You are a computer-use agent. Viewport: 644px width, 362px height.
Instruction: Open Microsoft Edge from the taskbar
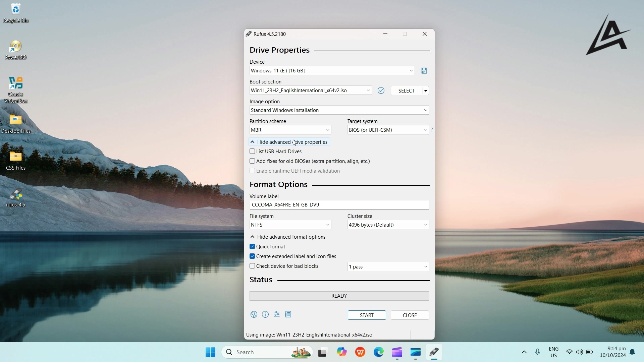379,352
